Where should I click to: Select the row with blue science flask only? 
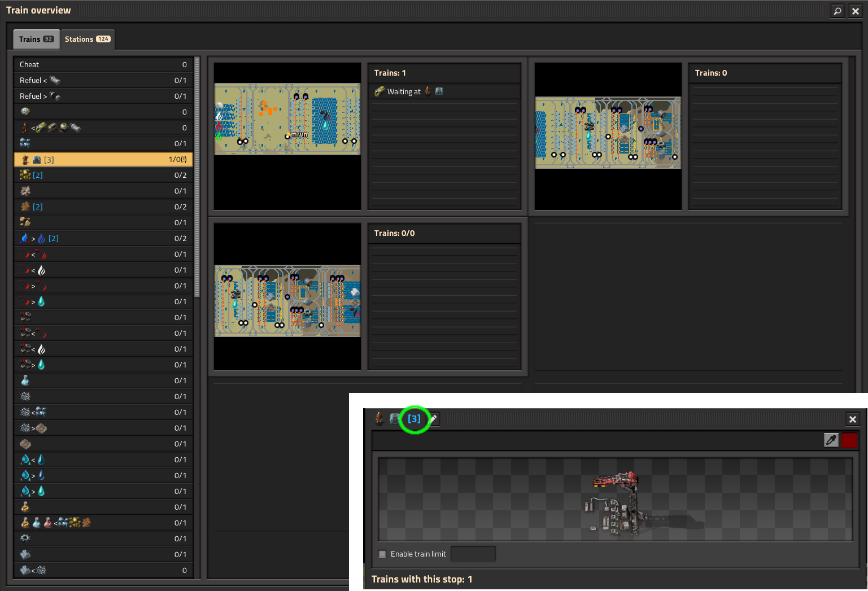tap(103, 380)
